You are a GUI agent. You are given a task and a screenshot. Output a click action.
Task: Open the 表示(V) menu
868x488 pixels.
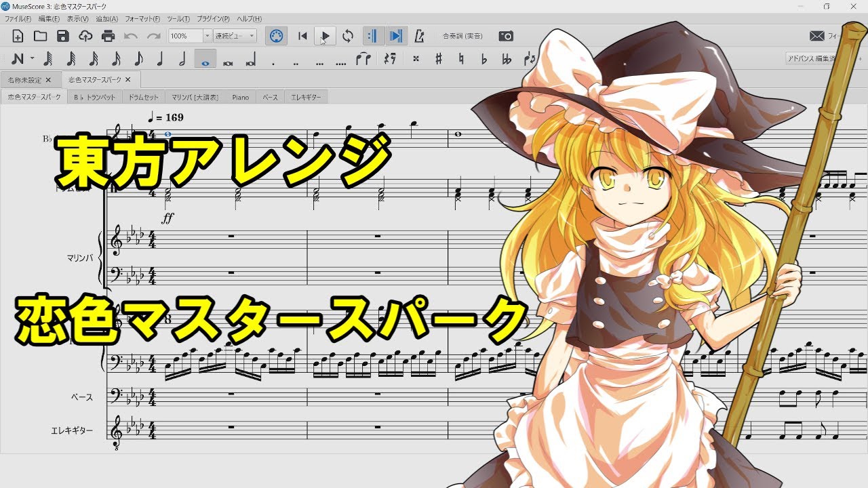pyautogui.click(x=78, y=19)
